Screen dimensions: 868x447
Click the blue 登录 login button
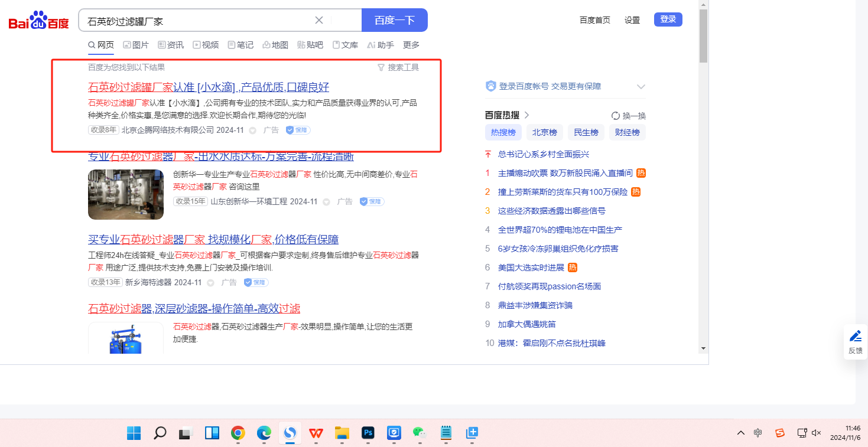668,19
